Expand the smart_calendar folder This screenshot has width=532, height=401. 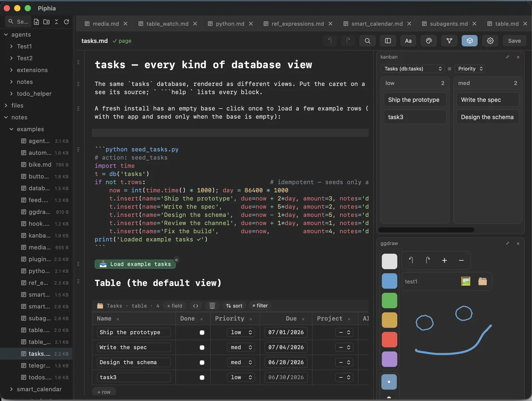(11, 389)
